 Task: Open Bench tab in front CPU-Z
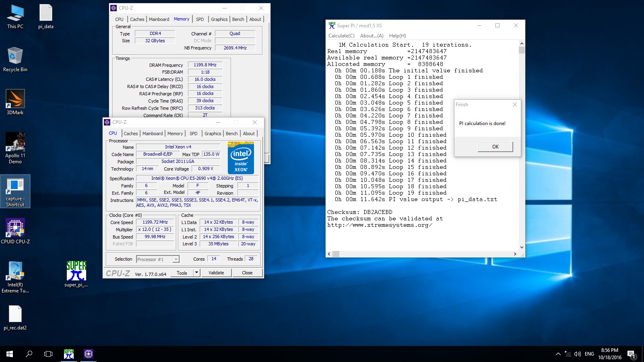(231, 134)
